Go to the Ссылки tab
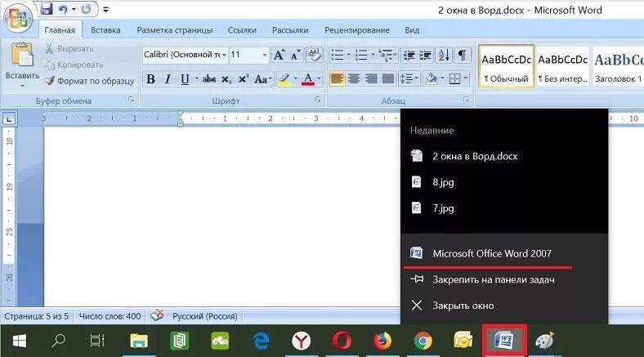Screen dimensions: 644x357 coord(242,30)
